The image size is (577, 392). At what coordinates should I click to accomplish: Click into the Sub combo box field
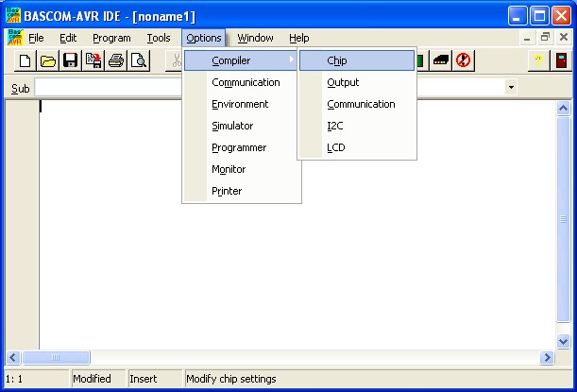click(x=108, y=88)
